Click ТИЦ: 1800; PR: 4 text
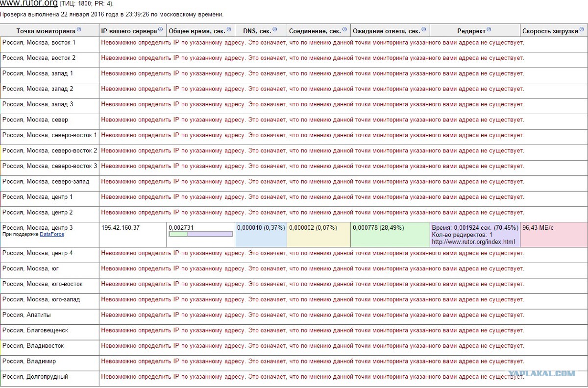The height and width of the screenshot is (388, 588). (x=87, y=4)
